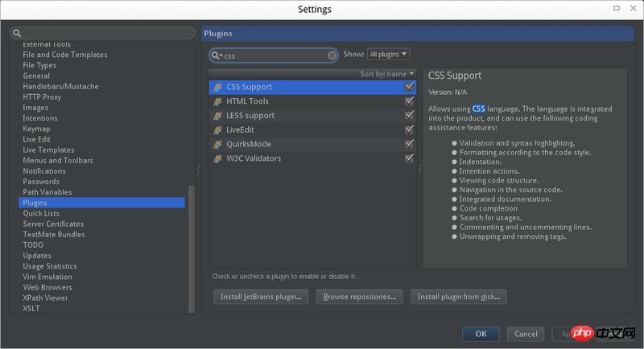Viewport: 644px width, 349px height.
Task: Click Install JetBrains plugin button
Action: coord(261,297)
